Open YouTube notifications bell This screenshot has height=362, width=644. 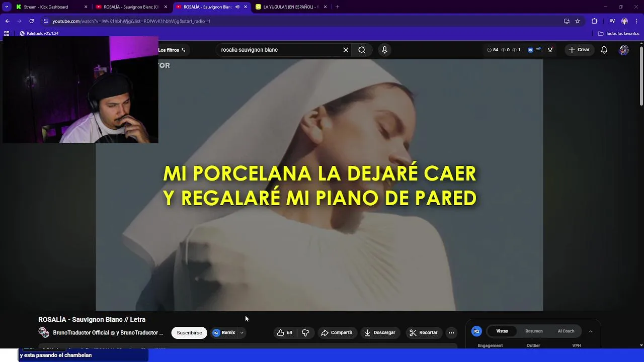[x=604, y=50]
